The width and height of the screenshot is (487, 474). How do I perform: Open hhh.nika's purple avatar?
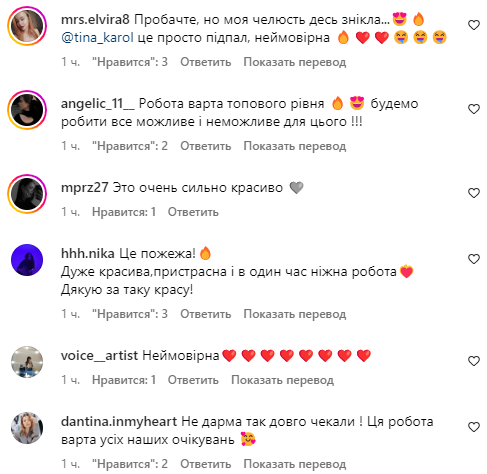coord(27,260)
